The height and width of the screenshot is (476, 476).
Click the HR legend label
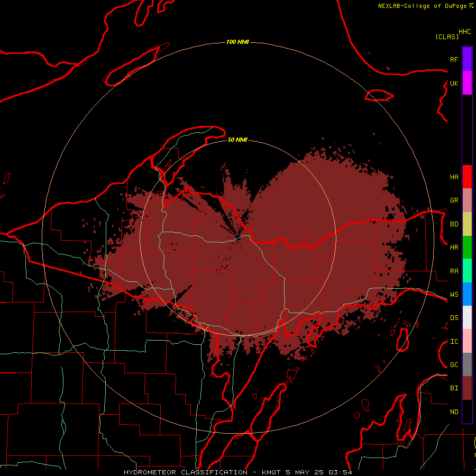(454, 248)
